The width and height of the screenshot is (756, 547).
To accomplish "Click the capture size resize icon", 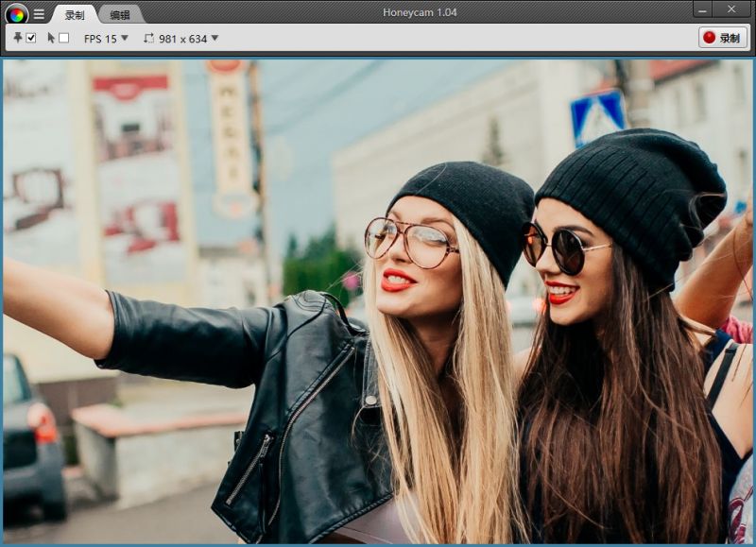I will pyautogui.click(x=148, y=39).
